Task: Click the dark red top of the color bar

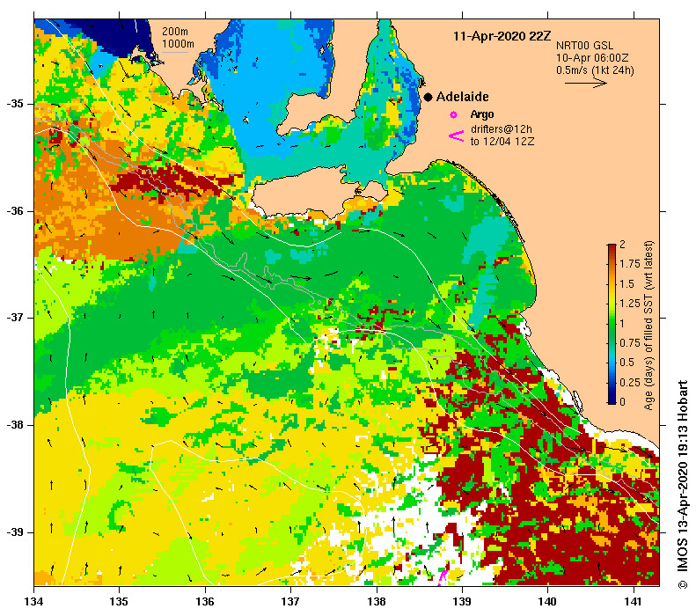Action: 612,246
